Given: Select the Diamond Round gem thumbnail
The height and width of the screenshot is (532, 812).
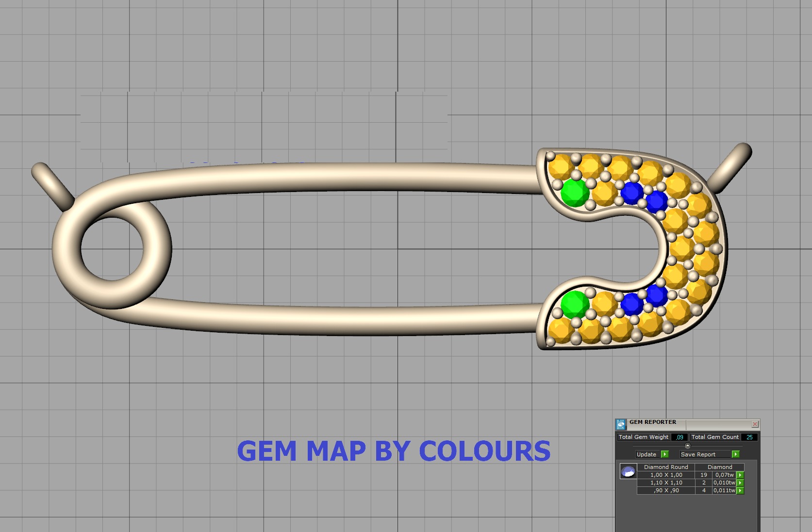Looking at the screenshot, I should coord(629,471).
